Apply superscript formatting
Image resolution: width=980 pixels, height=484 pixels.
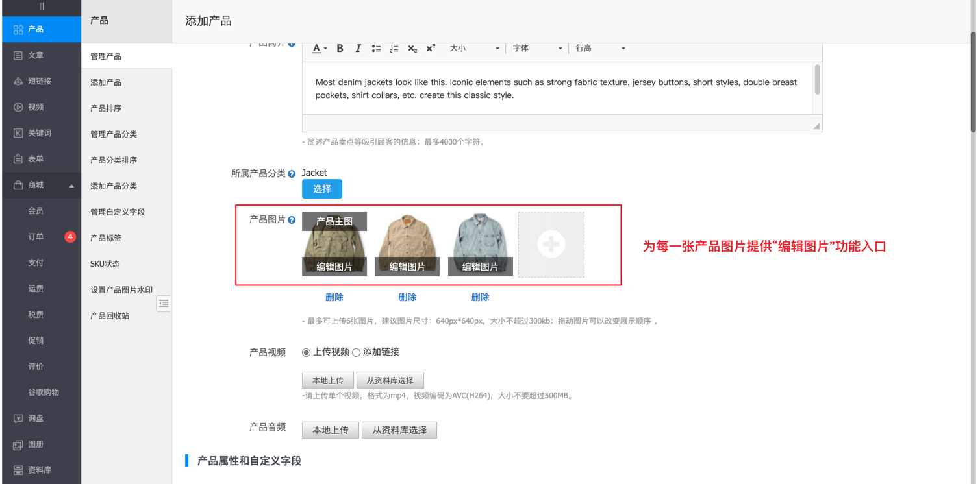(431, 49)
